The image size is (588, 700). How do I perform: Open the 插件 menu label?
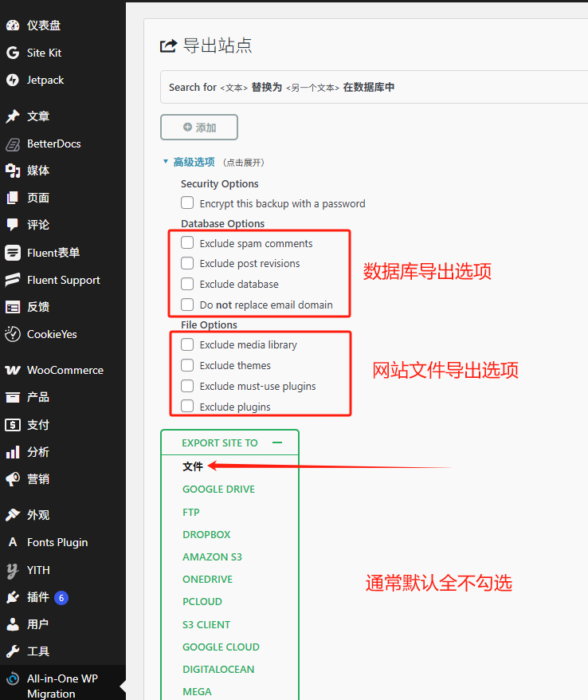pos(38,597)
